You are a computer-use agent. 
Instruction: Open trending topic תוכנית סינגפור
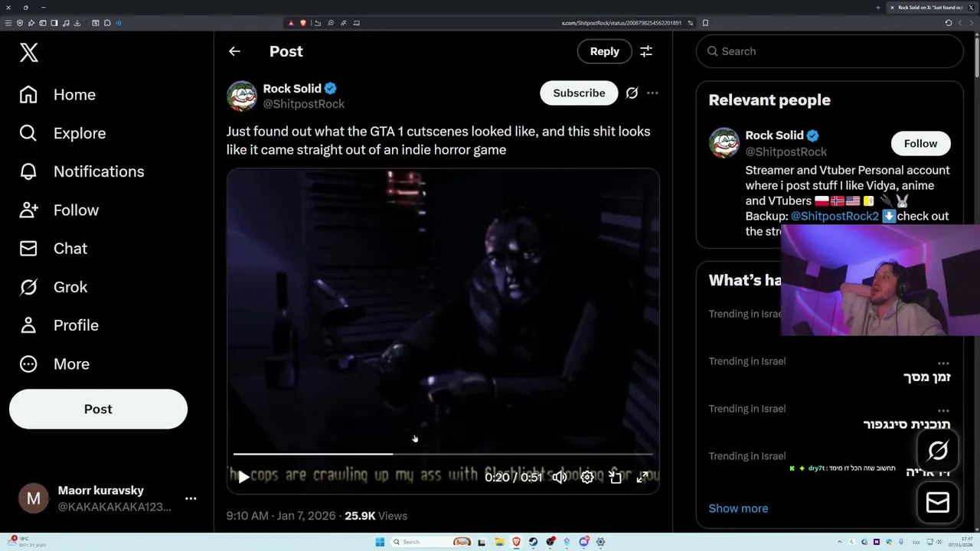click(x=906, y=424)
